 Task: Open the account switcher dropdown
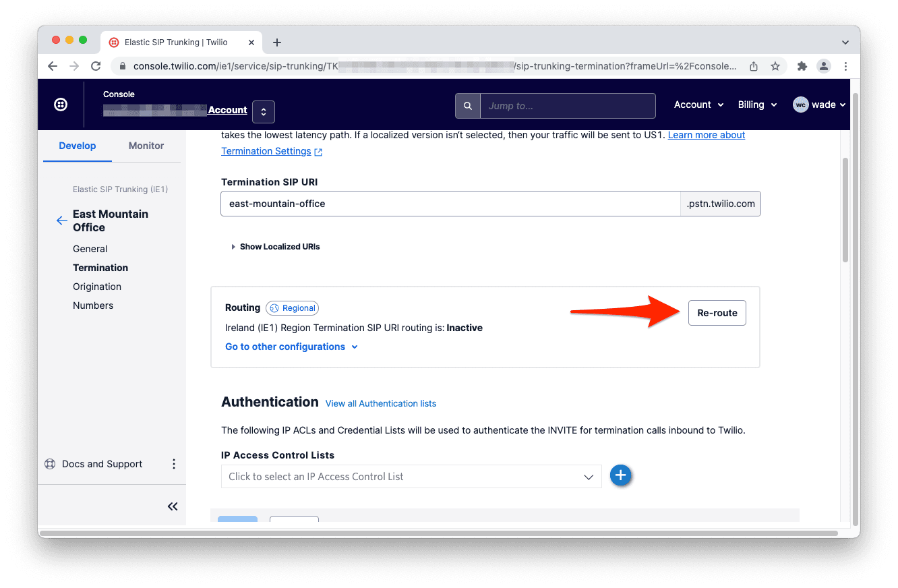[263, 112]
